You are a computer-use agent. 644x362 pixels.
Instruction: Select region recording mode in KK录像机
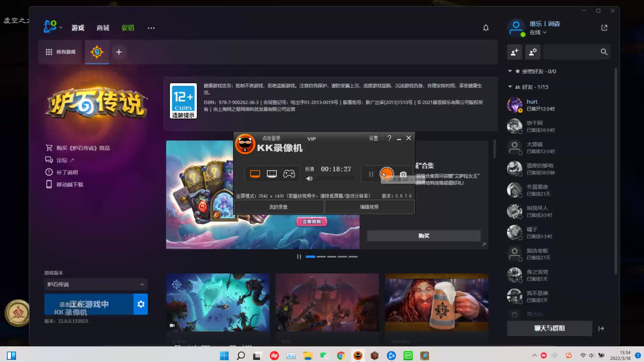pos(272,174)
